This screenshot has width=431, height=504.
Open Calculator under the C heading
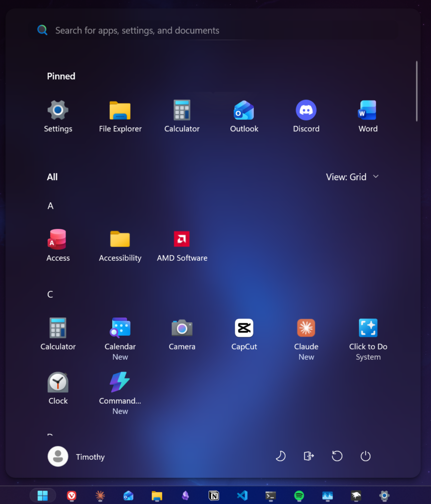[x=58, y=334]
